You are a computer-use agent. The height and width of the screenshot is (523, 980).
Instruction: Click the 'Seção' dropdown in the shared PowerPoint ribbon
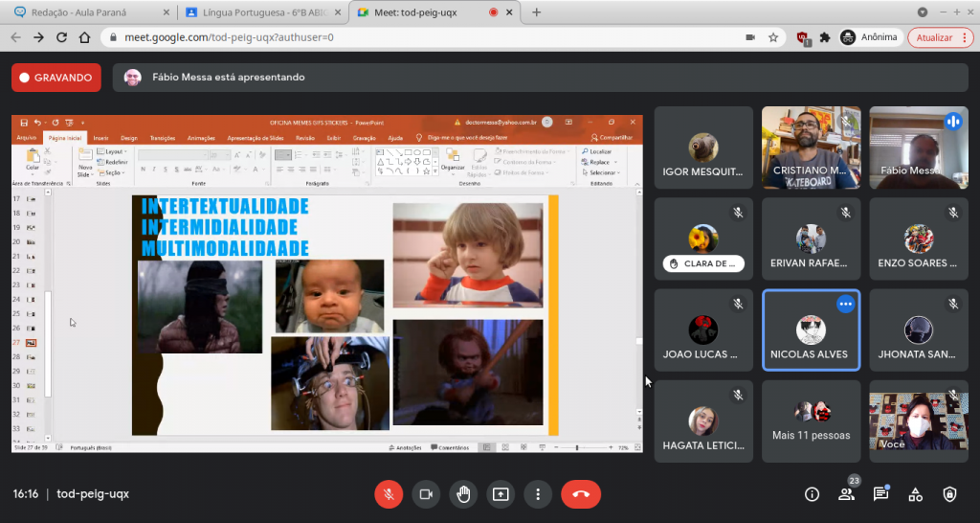[x=111, y=172]
